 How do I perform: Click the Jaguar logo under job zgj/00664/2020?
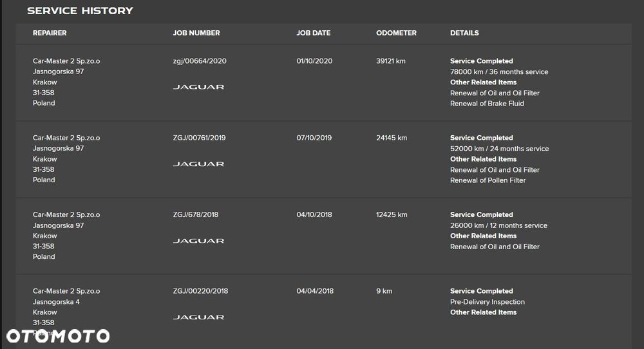tap(198, 87)
